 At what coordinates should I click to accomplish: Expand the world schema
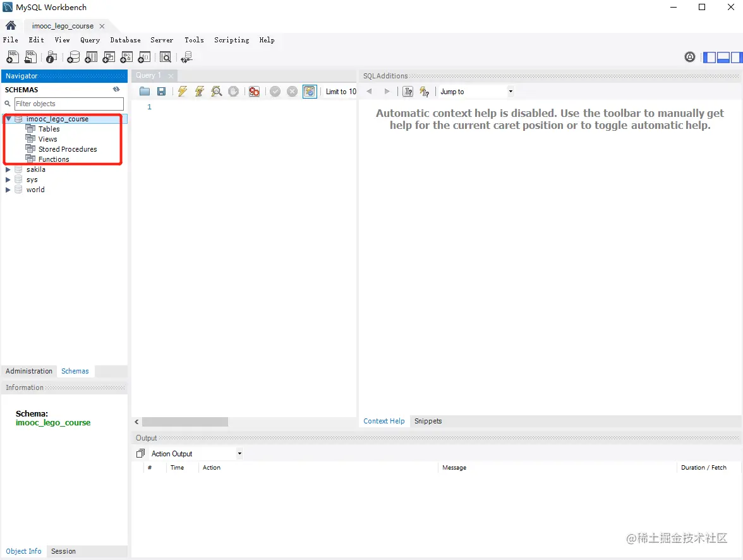pos(8,190)
